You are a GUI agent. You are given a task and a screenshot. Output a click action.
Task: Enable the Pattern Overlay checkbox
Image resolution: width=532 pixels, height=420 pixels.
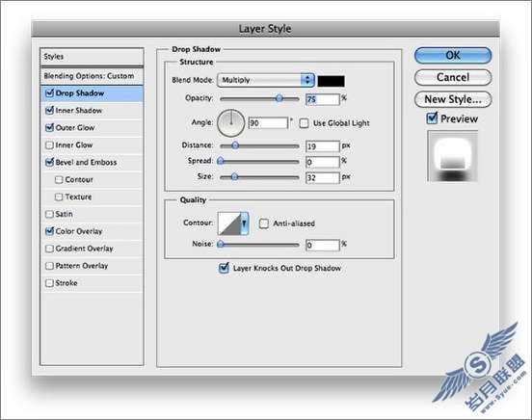pyautogui.click(x=49, y=266)
